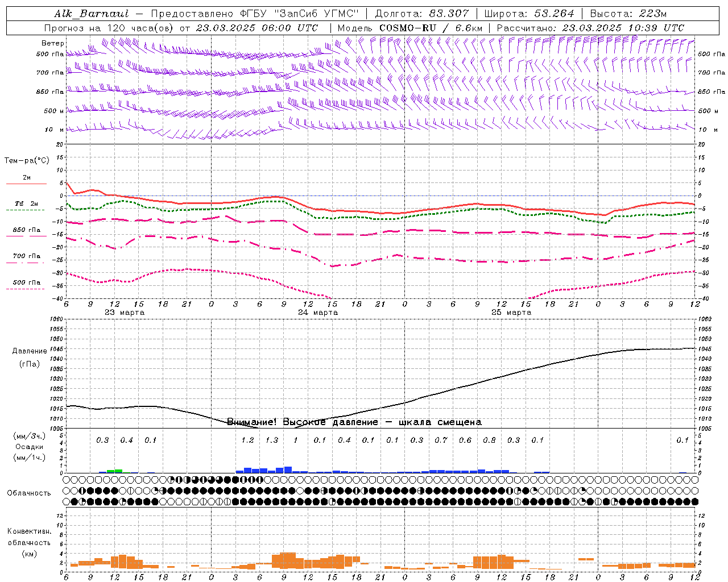Image resolution: width=728 pixels, height=582 pixels.
Task: Click the '0.8' precipitation amount value
Action: tap(489, 440)
